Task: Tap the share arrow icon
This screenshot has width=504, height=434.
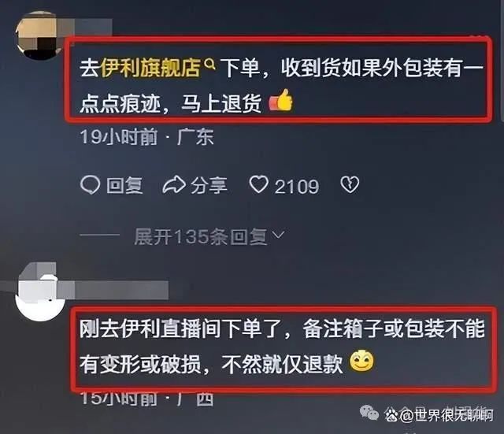Action: point(174,185)
